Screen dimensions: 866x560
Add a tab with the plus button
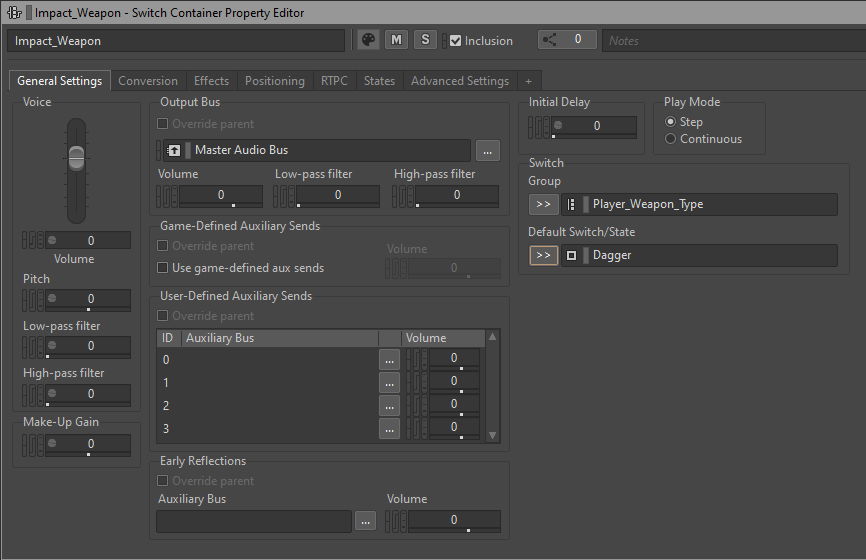(x=529, y=81)
